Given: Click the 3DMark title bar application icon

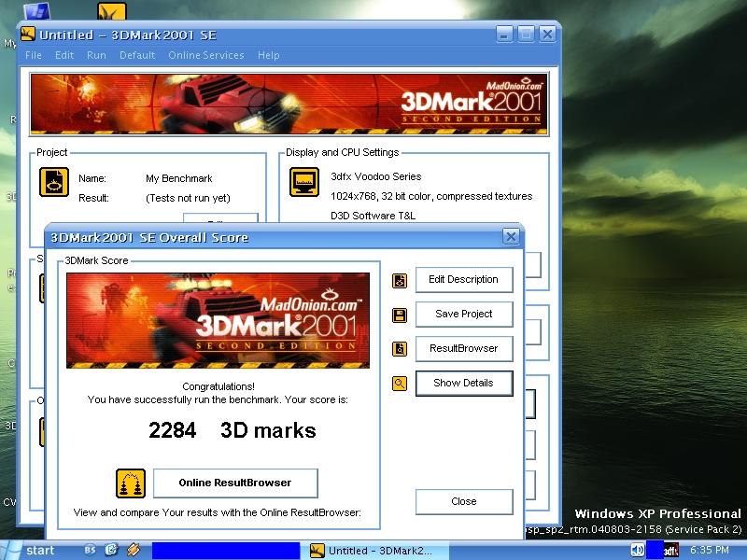Looking at the screenshot, I should click(28, 34).
